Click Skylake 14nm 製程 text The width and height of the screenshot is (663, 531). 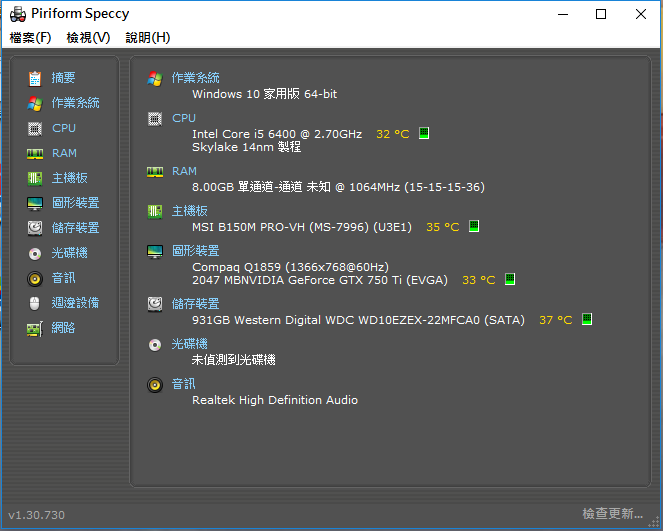pyautogui.click(x=247, y=147)
